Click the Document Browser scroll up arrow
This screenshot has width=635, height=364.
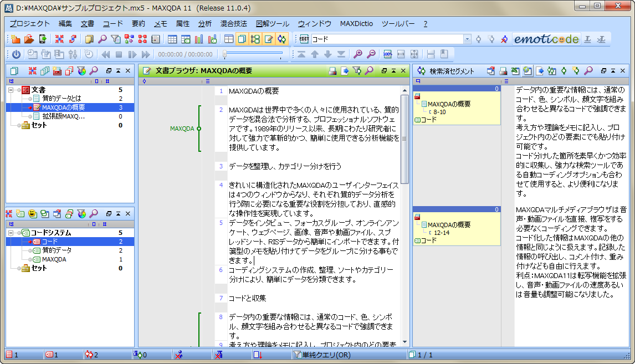[x=404, y=90]
